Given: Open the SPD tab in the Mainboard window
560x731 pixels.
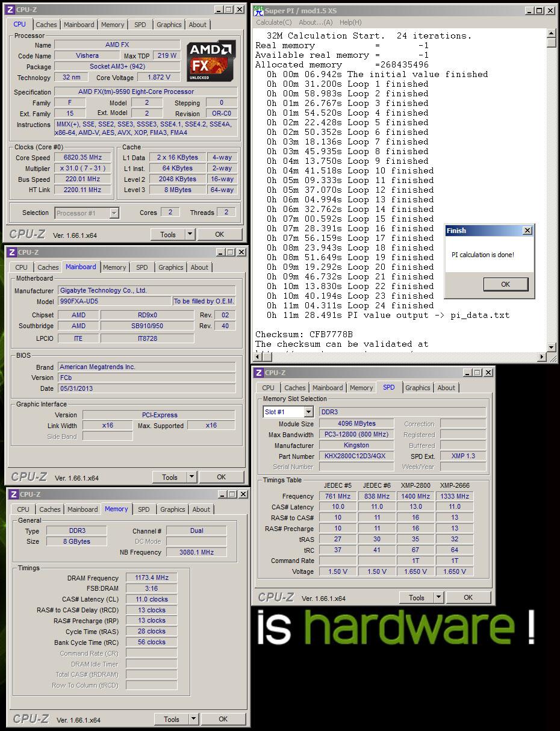Looking at the screenshot, I should [142, 267].
